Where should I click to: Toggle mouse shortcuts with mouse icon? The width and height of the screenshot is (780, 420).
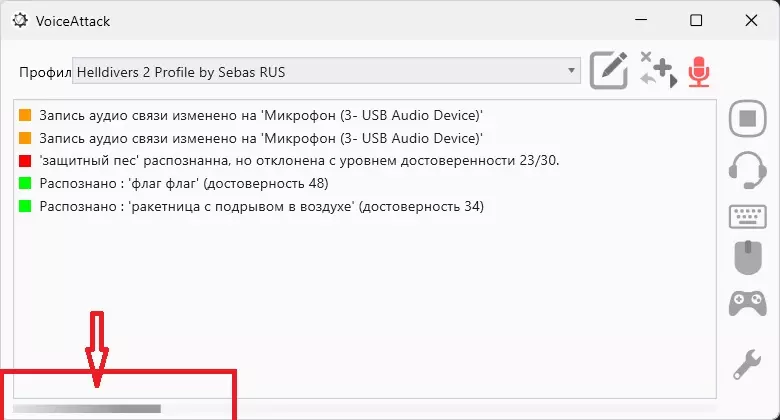click(746, 258)
